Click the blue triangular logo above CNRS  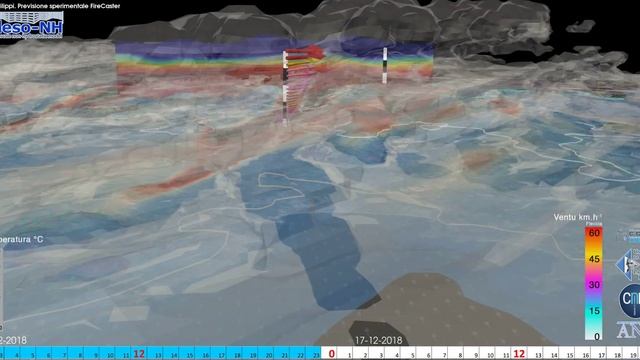click(x=628, y=265)
